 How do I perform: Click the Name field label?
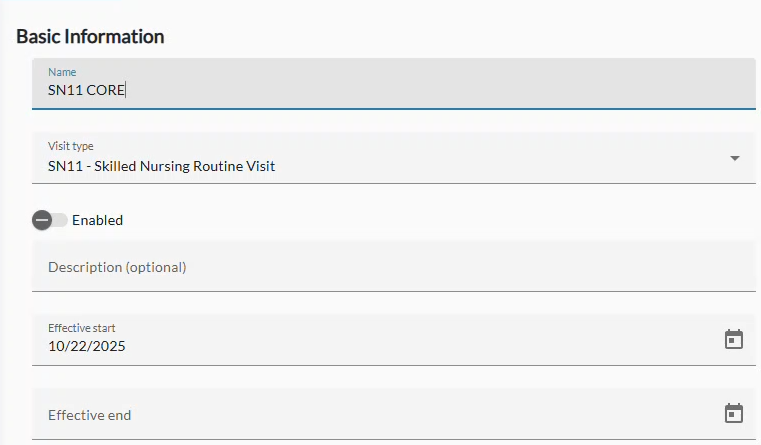pyautogui.click(x=62, y=72)
